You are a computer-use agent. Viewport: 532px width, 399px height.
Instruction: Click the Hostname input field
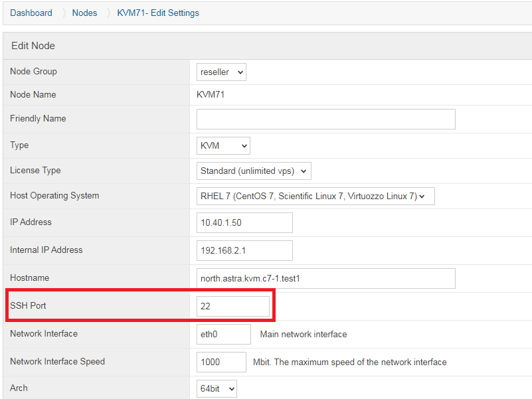(325, 278)
